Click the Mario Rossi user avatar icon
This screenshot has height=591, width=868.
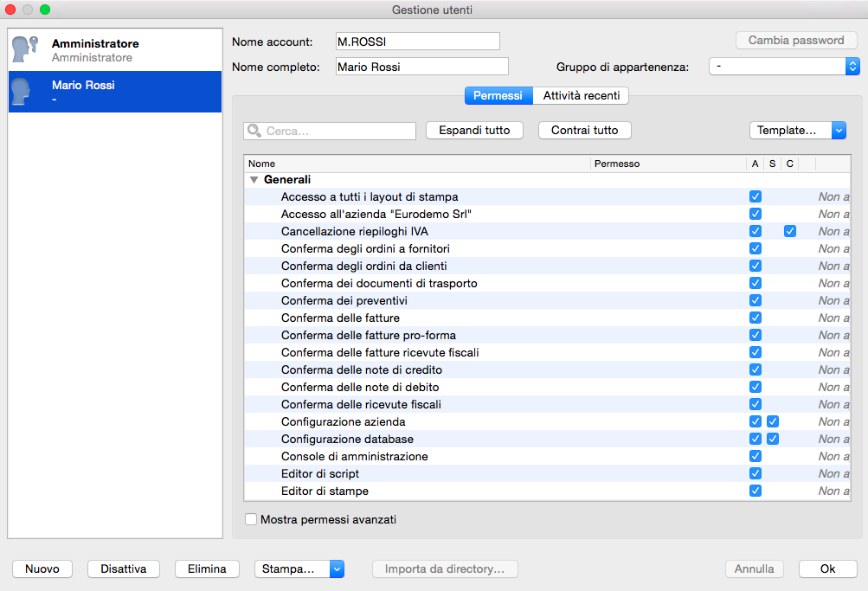pos(25,92)
